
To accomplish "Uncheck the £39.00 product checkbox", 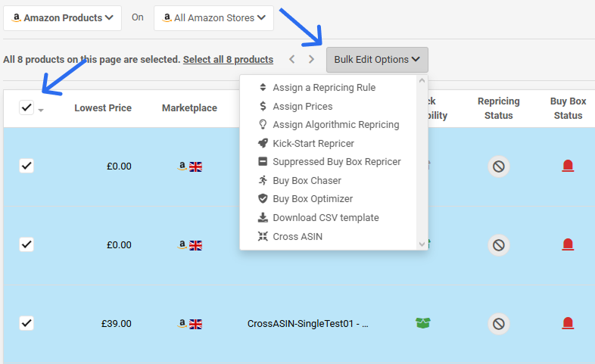I will [26, 323].
